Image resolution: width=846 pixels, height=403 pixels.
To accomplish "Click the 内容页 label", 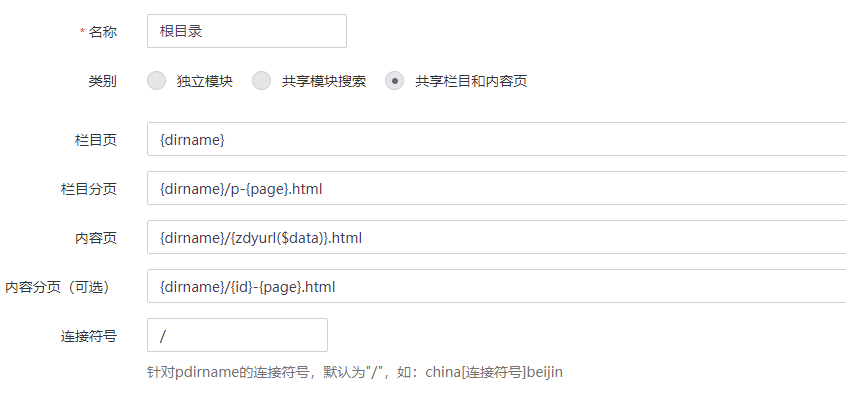I will pos(96,238).
